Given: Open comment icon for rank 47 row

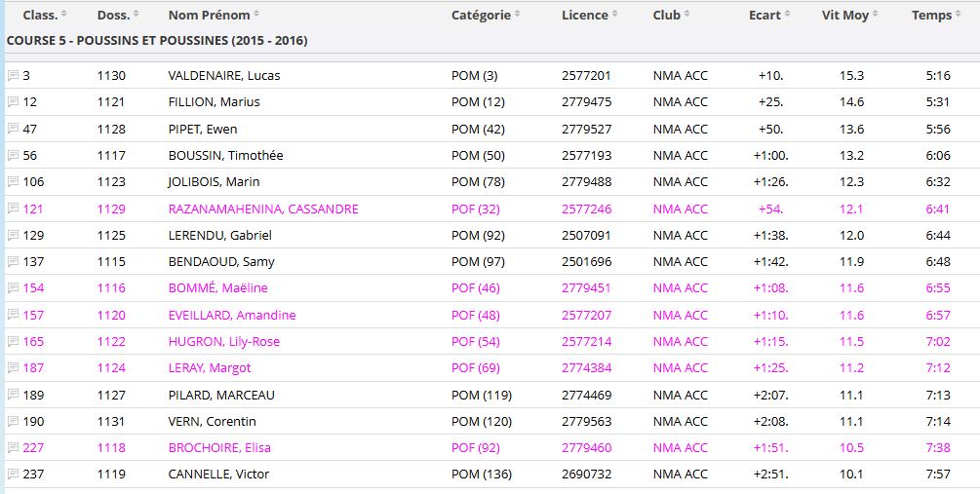Looking at the screenshot, I should [x=13, y=129].
